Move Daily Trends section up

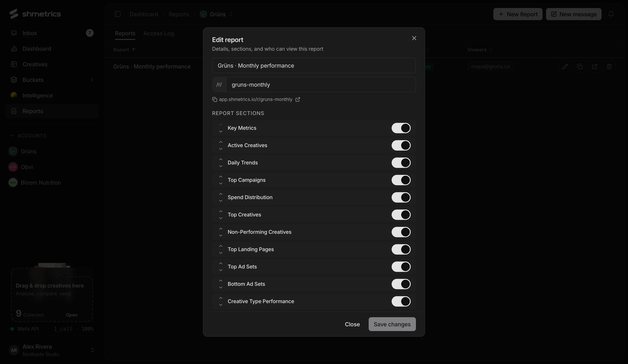pyautogui.click(x=221, y=159)
